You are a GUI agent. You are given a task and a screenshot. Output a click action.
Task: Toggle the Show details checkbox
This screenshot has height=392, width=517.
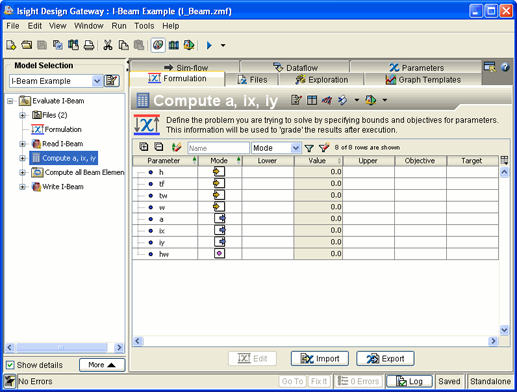tap(10, 365)
